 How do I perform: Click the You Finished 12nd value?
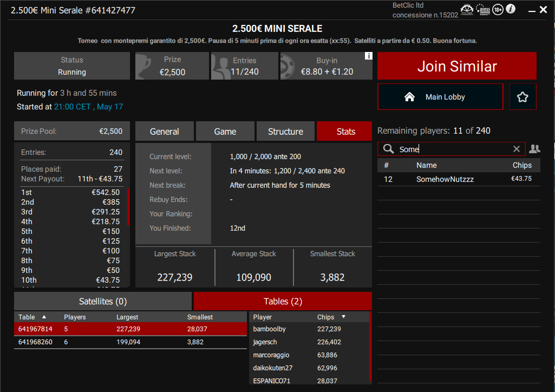tap(238, 228)
